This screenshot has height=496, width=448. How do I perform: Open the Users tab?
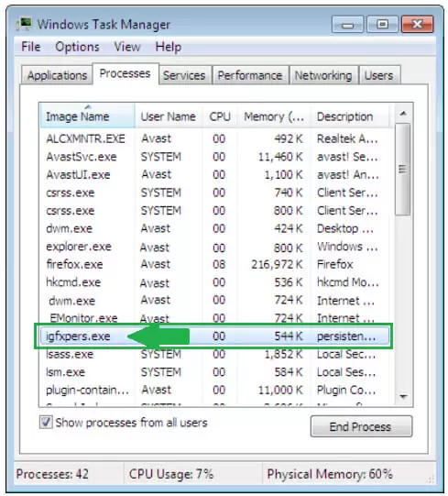point(379,75)
